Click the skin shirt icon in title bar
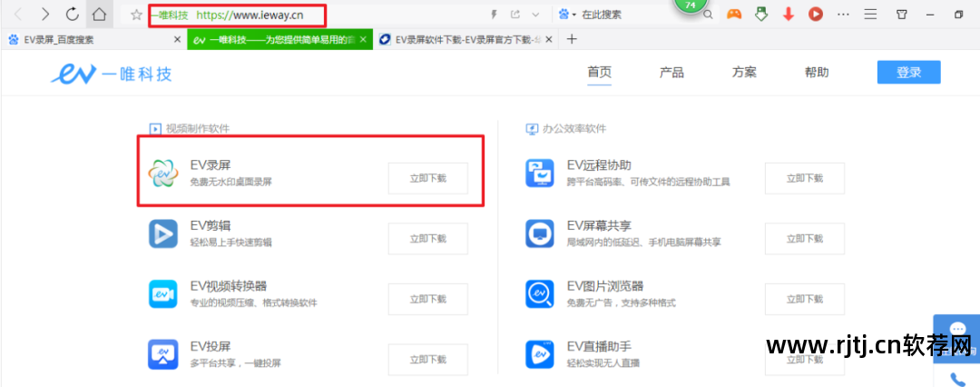The width and height of the screenshot is (980, 387). (901, 15)
